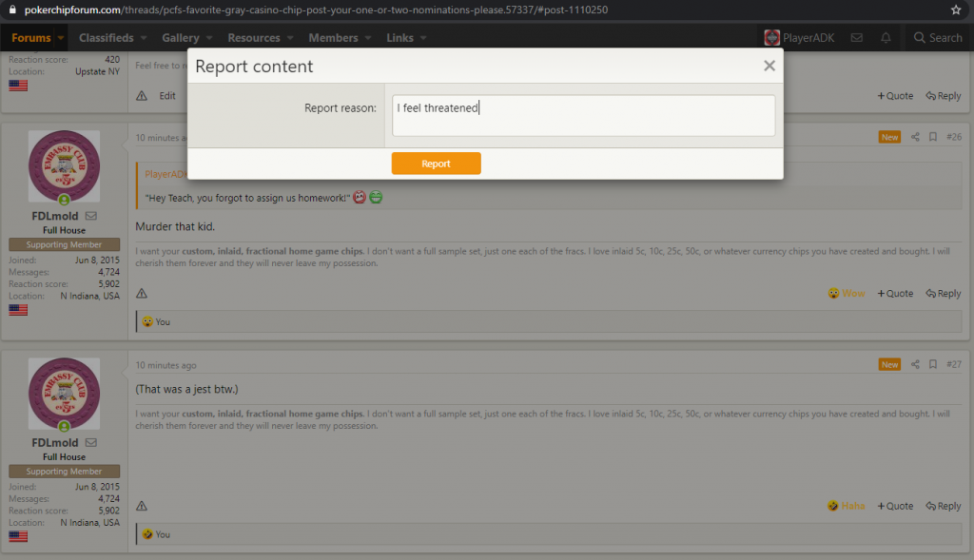Click the Report reason text field
974x560 pixels.
click(583, 115)
